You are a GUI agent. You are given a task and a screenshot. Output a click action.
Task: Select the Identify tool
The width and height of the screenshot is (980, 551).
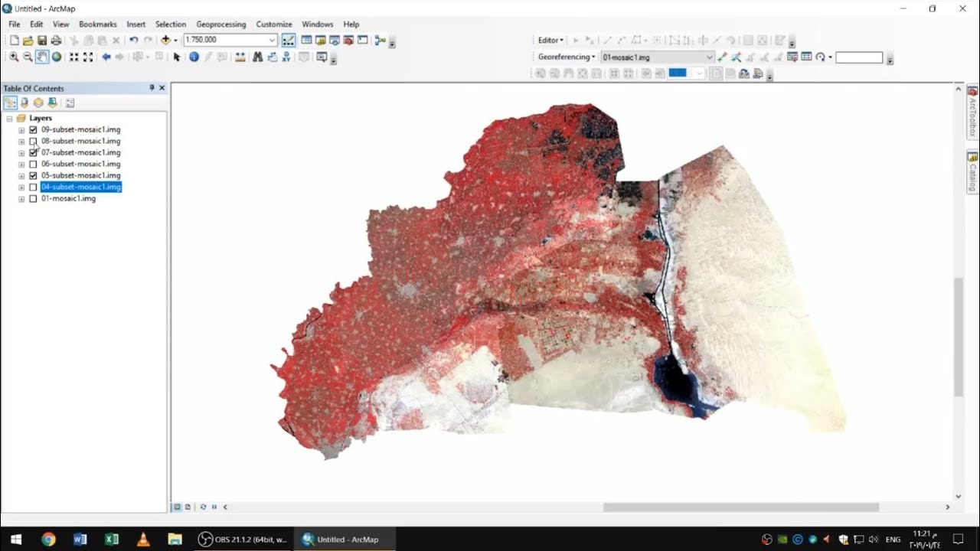click(x=194, y=57)
